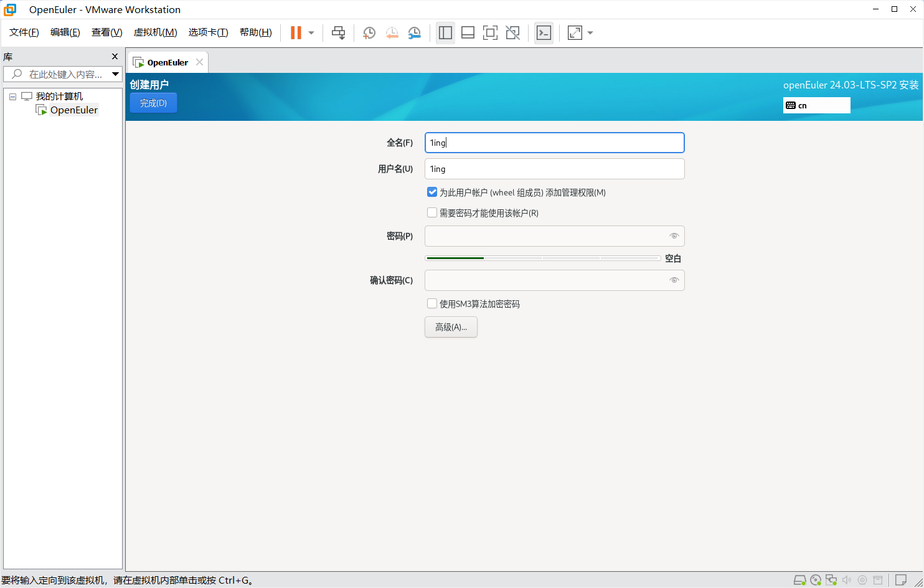
Task: Take a snapshot of the VM
Action: [x=369, y=33]
